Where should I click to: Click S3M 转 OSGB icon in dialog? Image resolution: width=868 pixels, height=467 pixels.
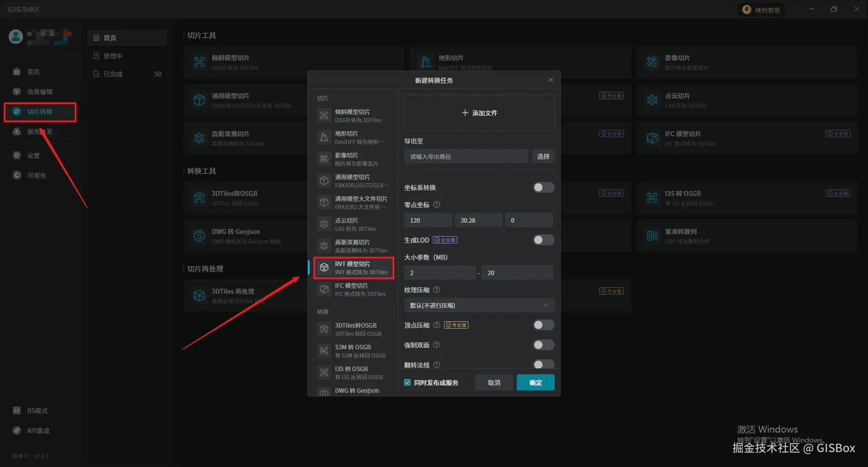tap(324, 351)
